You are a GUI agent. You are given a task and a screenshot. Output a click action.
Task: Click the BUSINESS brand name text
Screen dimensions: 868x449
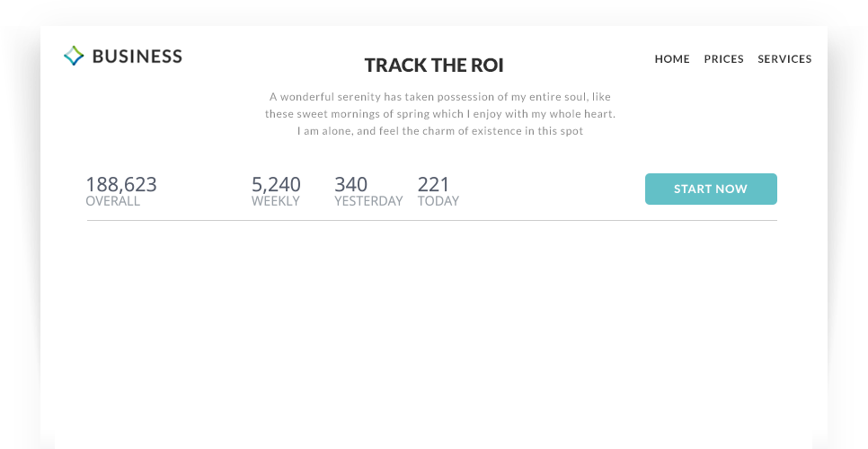click(137, 57)
